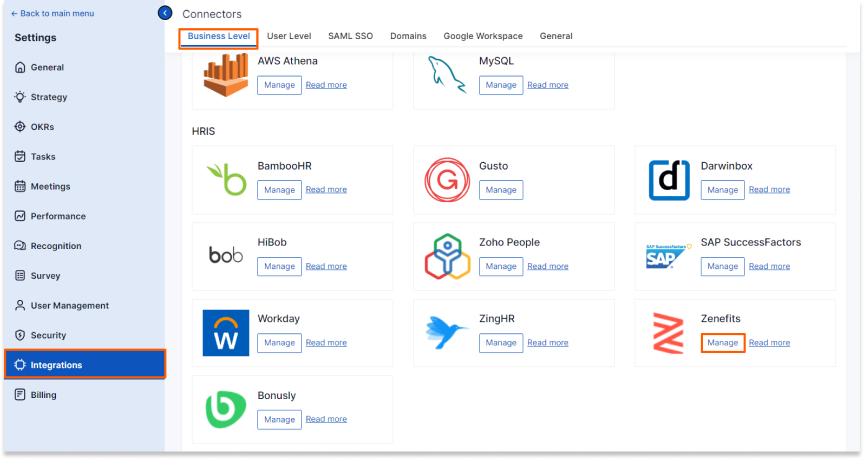Go back to main menu
Viewport: 864px width, 460px height.
pos(52,13)
